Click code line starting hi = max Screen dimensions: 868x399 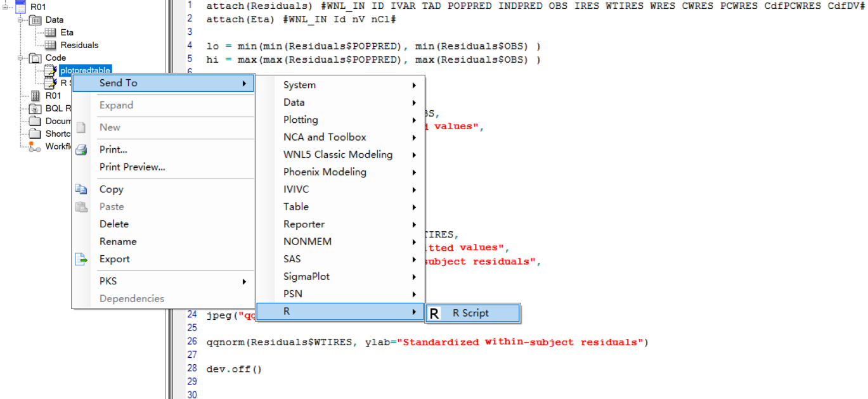coord(373,60)
